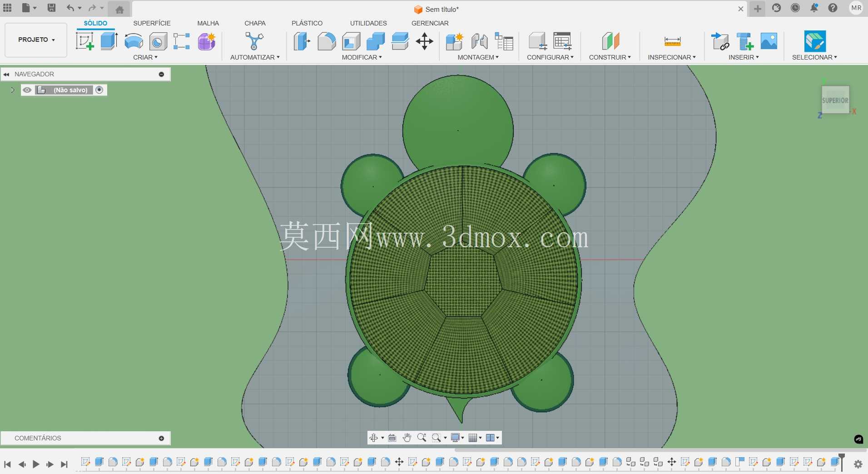Select the Move/Copy tool
The width and height of the screenshot is (868, 474).
click(x=424, y=41)
